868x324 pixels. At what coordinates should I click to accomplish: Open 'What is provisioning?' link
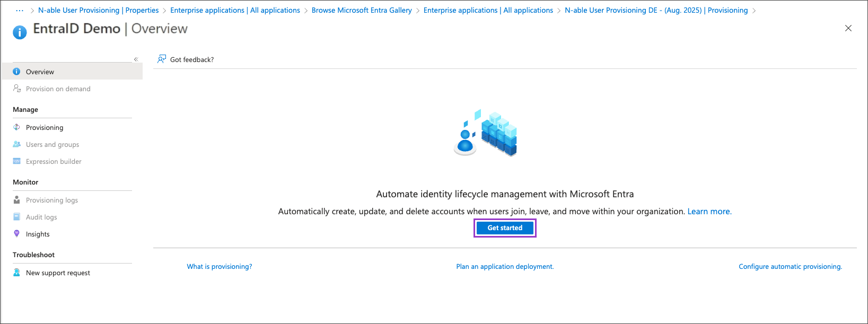pos(220,267)
